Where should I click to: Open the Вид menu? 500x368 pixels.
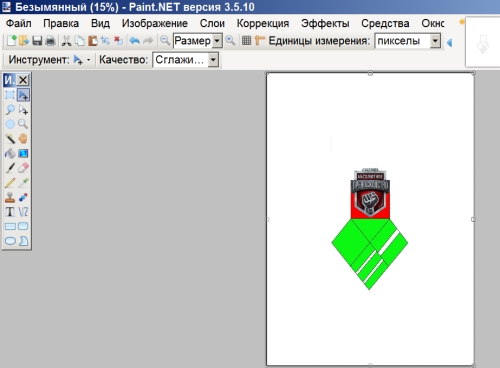(100, 23)
